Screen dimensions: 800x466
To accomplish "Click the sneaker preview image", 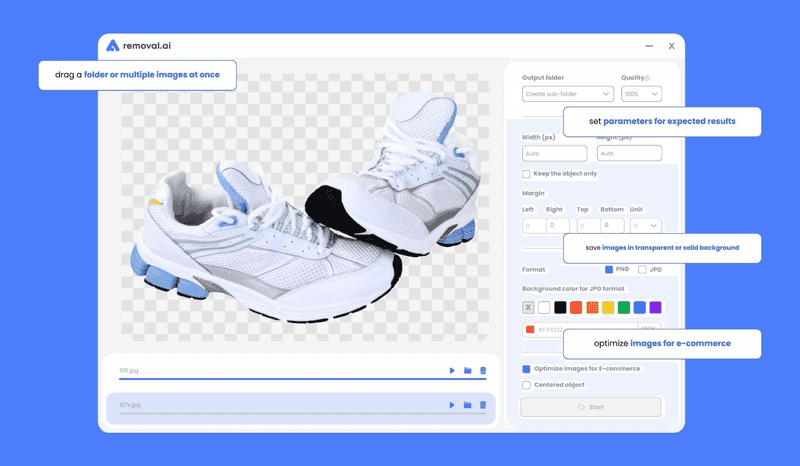I will point(305,207).
